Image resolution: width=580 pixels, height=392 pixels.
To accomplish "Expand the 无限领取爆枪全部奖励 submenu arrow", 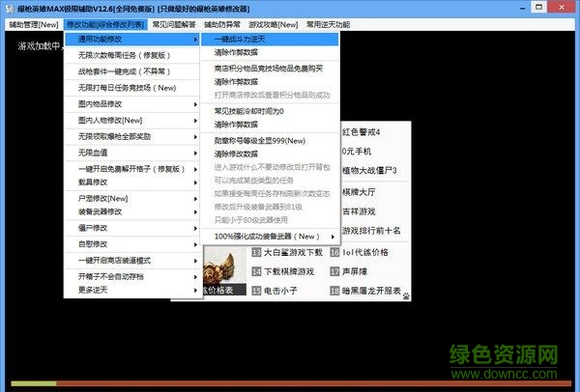I will click(195, 137).
